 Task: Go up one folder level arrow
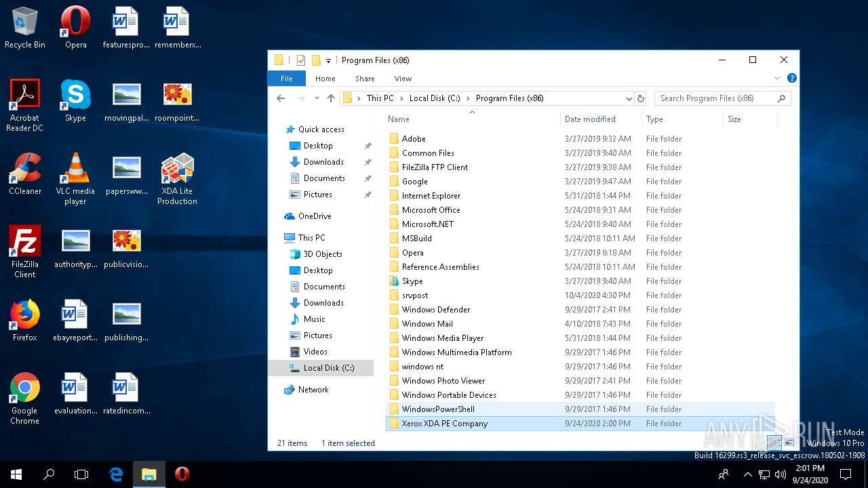[x=331, y=98]
